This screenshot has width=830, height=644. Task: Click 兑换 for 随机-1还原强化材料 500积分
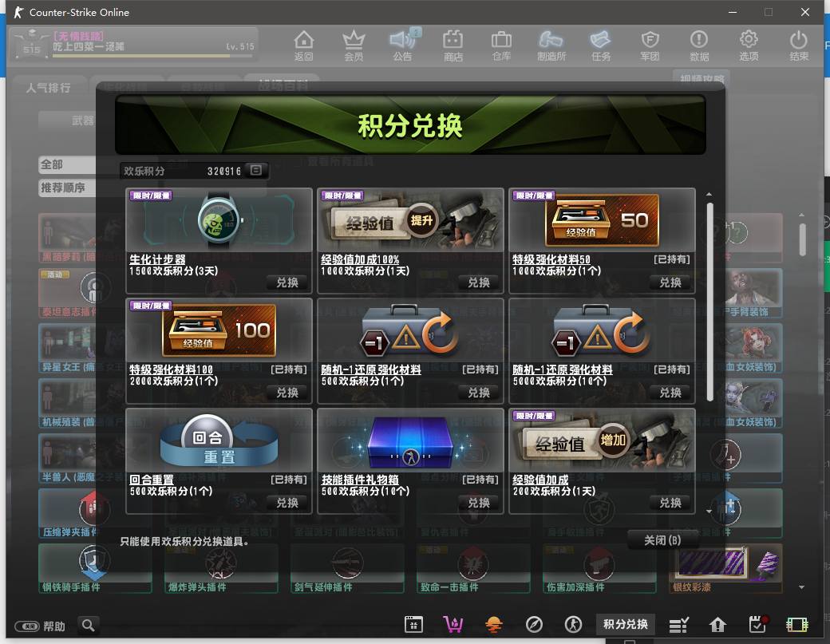pos(479,393)
